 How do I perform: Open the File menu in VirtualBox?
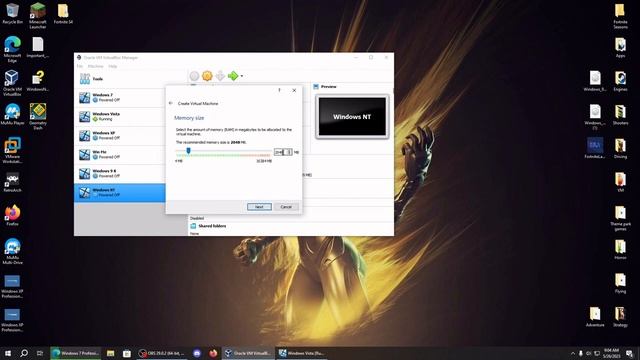[80, 66]
